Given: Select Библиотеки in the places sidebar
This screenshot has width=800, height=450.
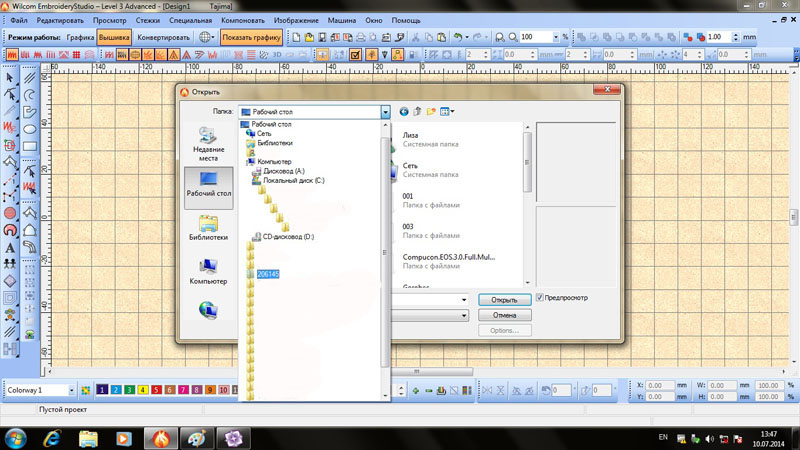Looking at the screenshot, I should (208, 228).
